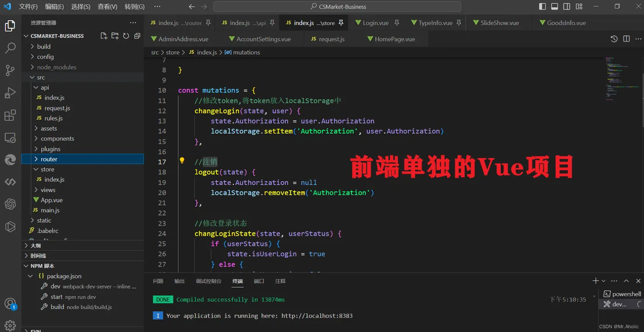Image resolution: width=644 pixels, height=332 pixels.
Task: Click the code minimap overview
Action: (x=623, y=78)
